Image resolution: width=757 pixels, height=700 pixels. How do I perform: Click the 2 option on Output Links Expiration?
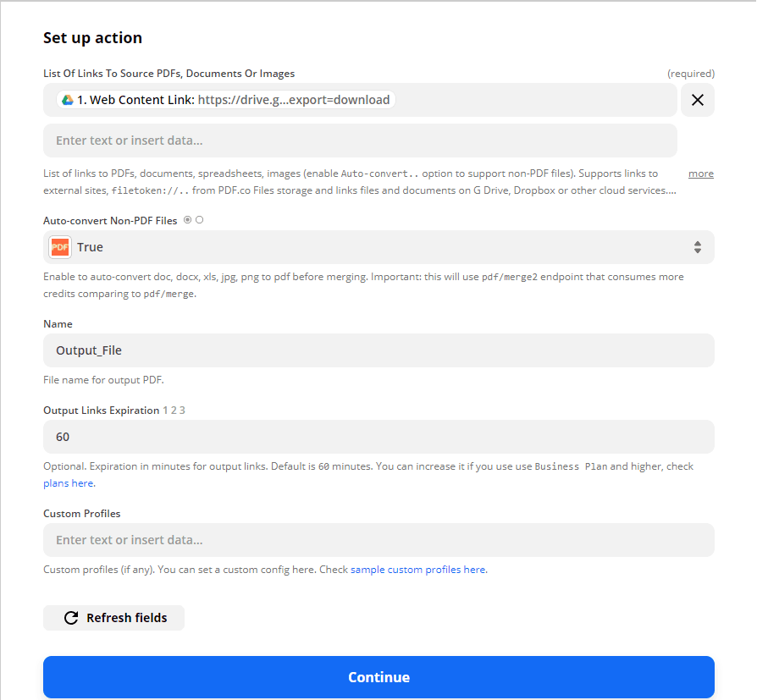coord(173,411)
